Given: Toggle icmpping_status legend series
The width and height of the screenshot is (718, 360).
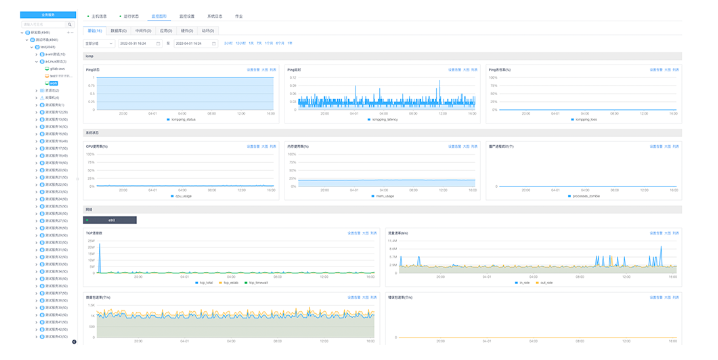Looking at the screenshot, I should [181, 120].
